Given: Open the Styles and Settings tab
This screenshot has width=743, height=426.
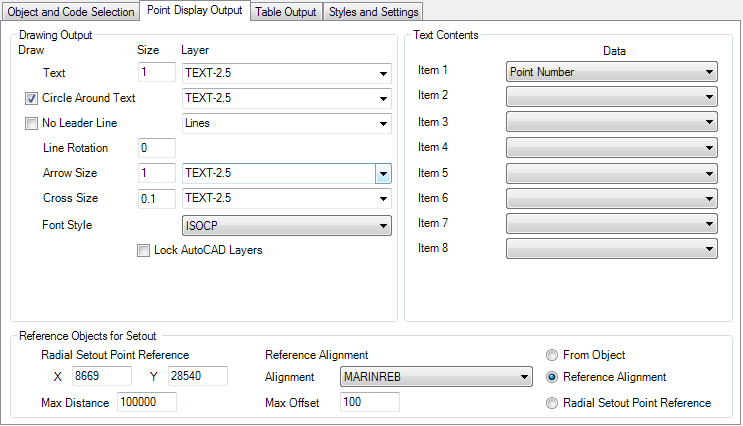Looking at the screenshot, I should (374, 12).
